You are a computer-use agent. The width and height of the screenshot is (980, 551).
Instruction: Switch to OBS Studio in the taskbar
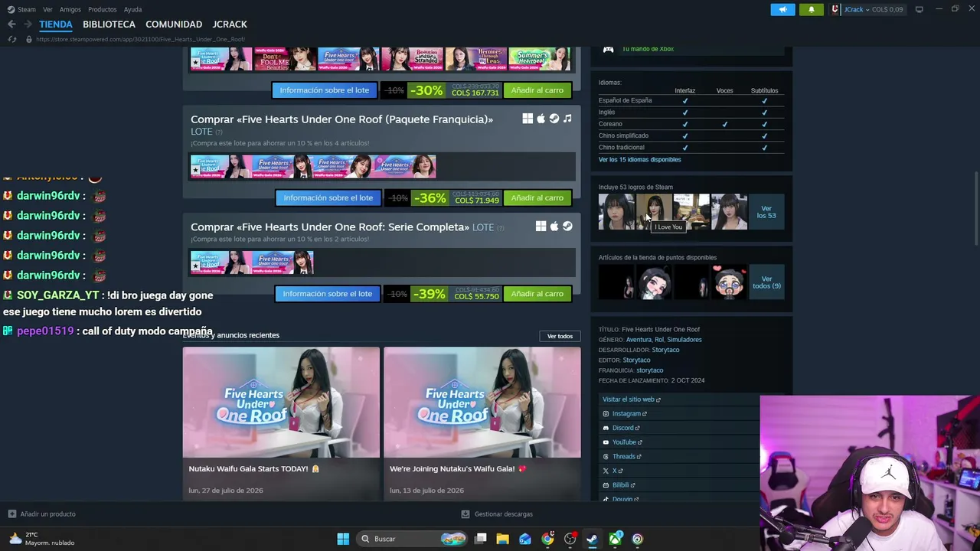point(570,539)
